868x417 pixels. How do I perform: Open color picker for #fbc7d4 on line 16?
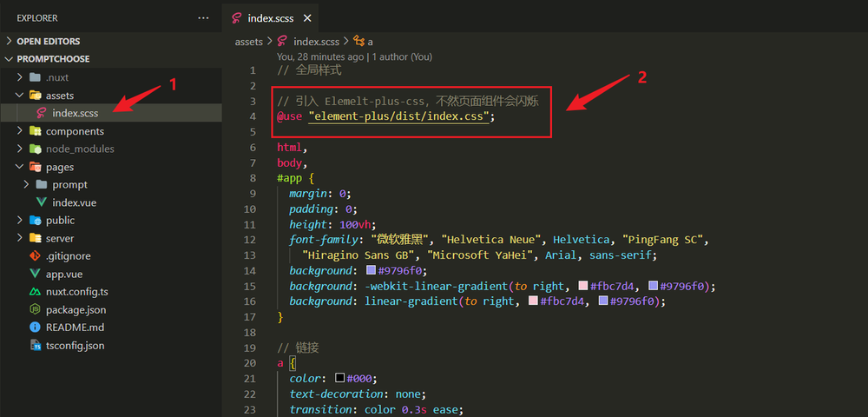(533, 301)
